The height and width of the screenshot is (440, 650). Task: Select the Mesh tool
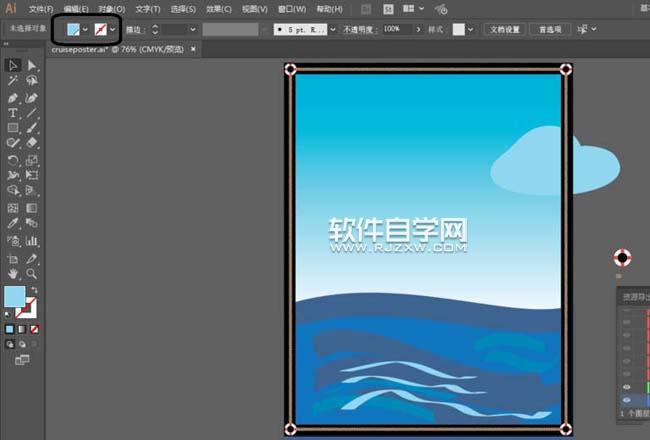coord(12,208)
